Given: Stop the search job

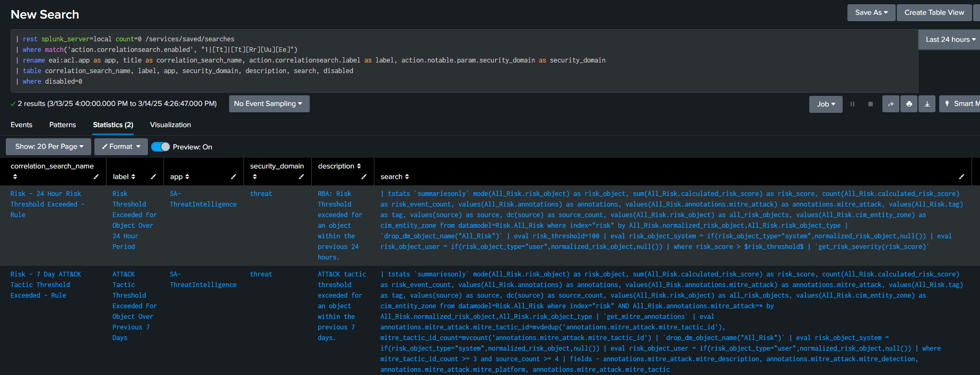Looking at the screenshot, I should [870, 104].
